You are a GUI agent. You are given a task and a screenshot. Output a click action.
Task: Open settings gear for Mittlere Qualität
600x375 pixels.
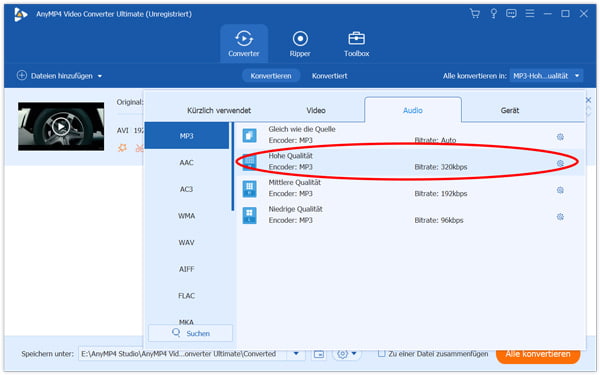click(x=560, y=190)
